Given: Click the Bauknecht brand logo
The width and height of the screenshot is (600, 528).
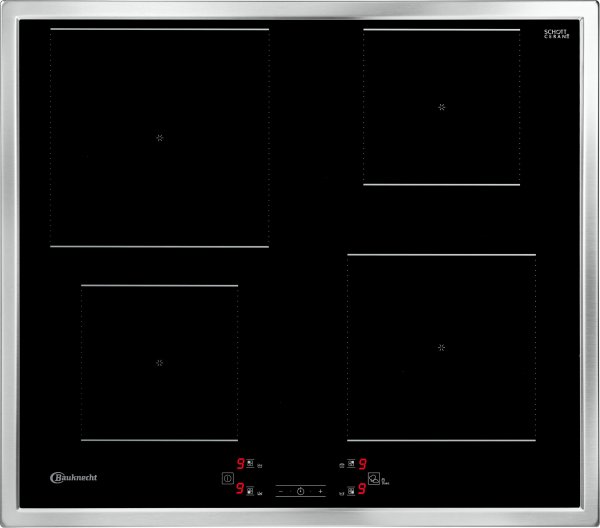Looking at the screenshot, I should point(72,477).
